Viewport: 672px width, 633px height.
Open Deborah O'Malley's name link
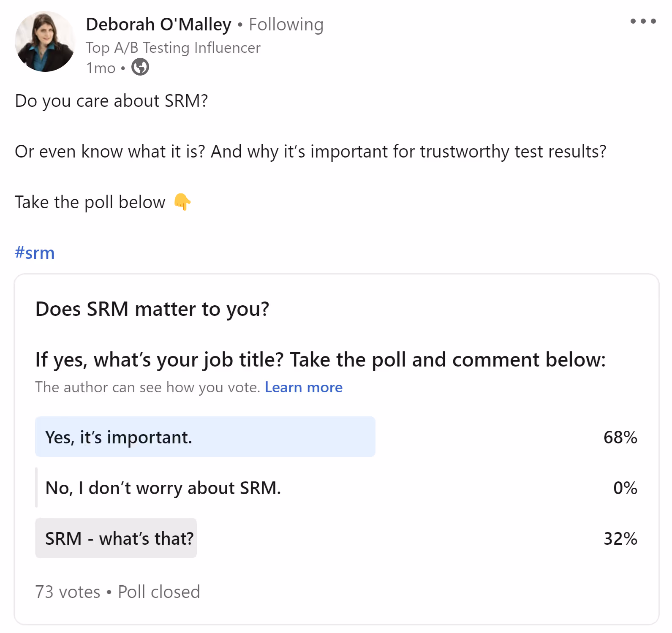(158, 24)
